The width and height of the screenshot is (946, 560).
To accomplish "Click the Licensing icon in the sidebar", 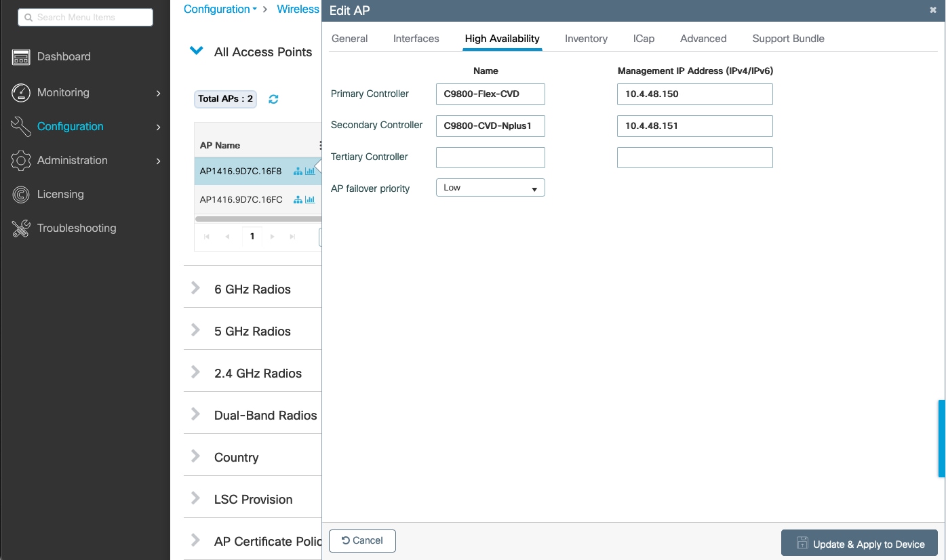I will 21,195.
